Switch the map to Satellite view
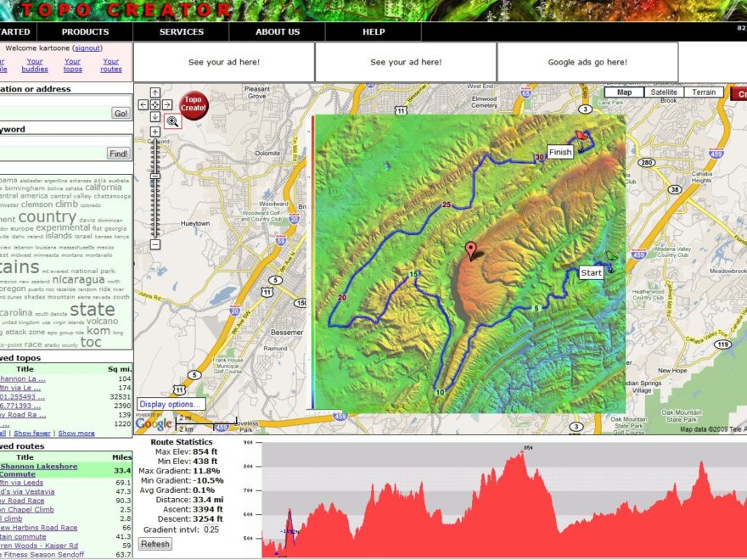 click(x=665, y=92)
